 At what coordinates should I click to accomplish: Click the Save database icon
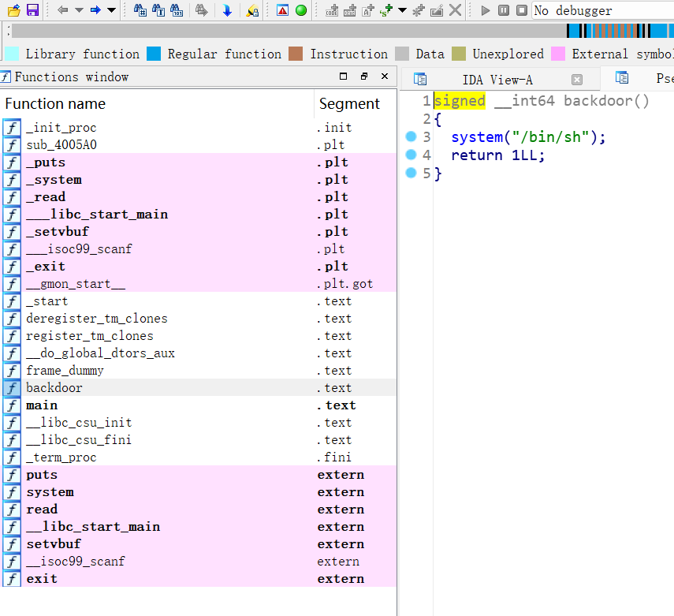(x=32, y=10)
